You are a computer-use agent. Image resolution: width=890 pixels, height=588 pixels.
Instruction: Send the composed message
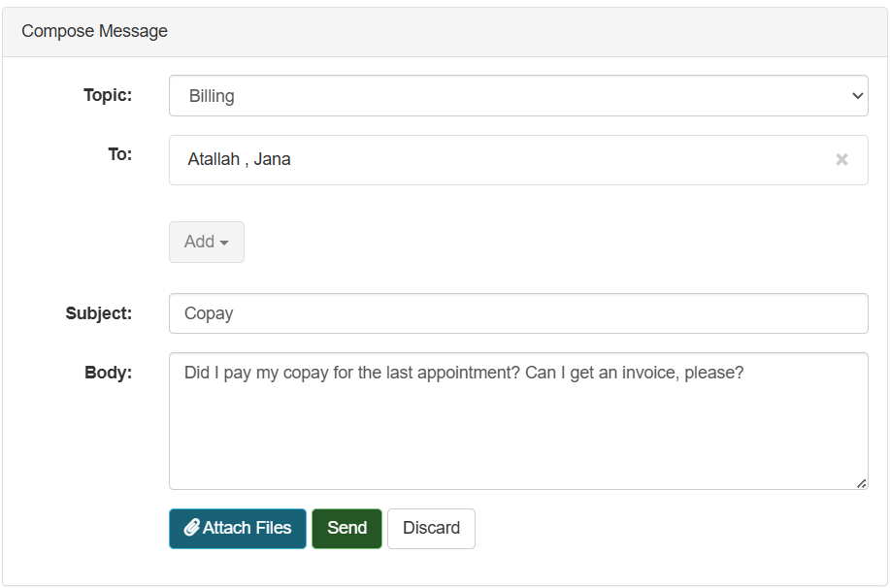click(x=346, y=528)
